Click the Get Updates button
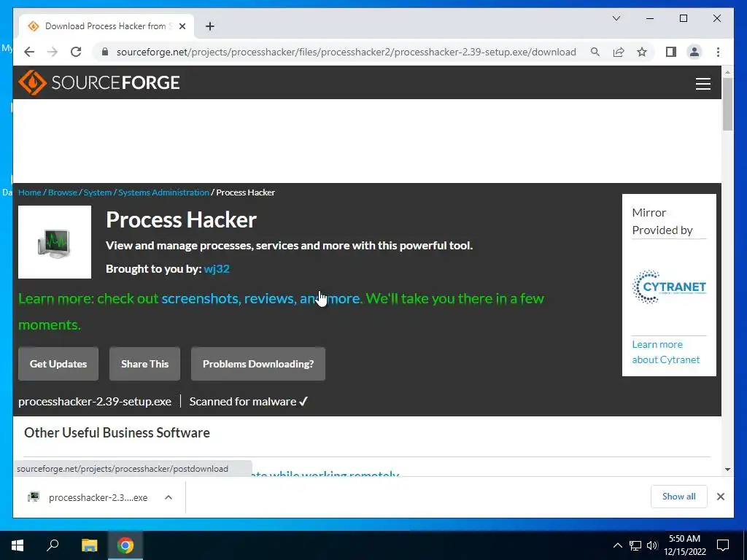The width and height of the screenshot is (747, 560). 58,364
